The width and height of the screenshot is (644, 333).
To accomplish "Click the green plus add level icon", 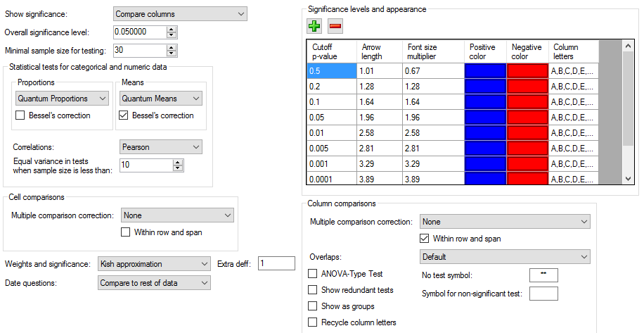I will coord(314,26).
